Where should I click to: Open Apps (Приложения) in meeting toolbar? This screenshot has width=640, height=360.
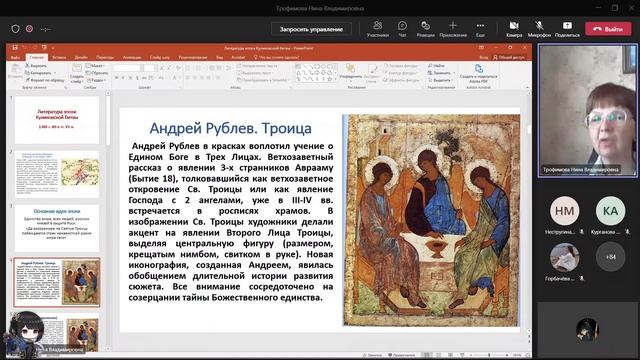click(453, 29)
